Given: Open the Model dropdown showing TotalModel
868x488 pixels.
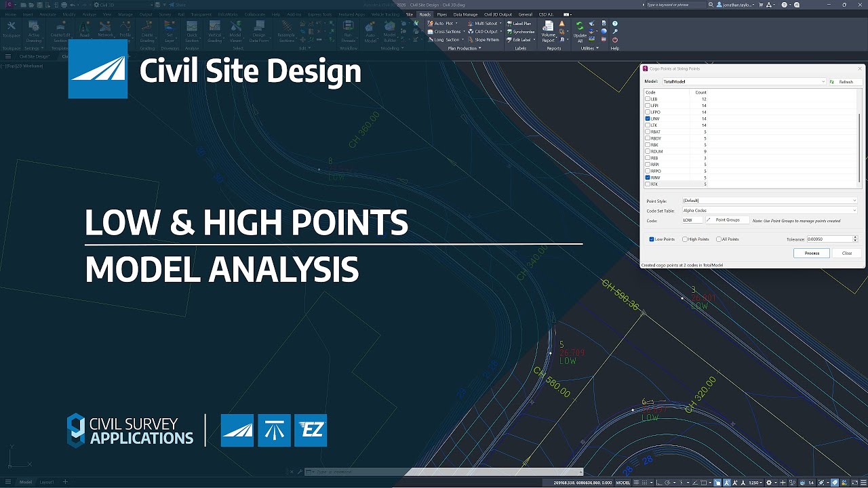Looking at the screenshot, I should click(744, 81).
